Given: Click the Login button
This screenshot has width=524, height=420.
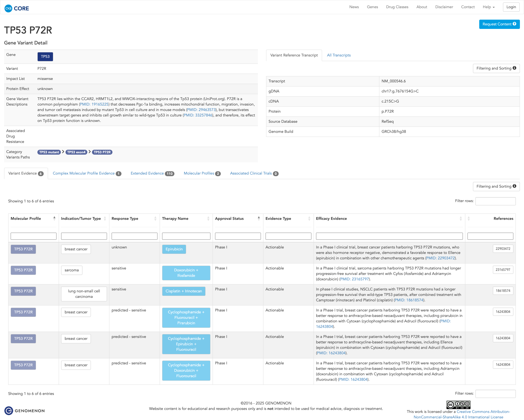Looking at the screenshot, I should [x=511, y=7].
